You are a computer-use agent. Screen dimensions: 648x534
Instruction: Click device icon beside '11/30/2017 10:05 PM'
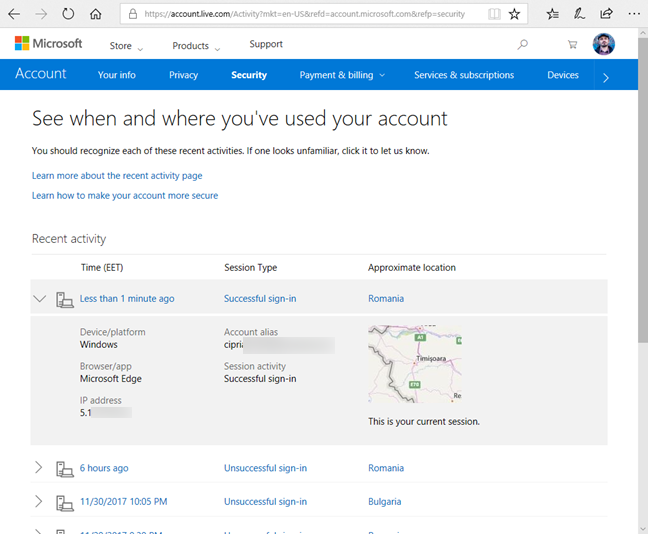64,503
